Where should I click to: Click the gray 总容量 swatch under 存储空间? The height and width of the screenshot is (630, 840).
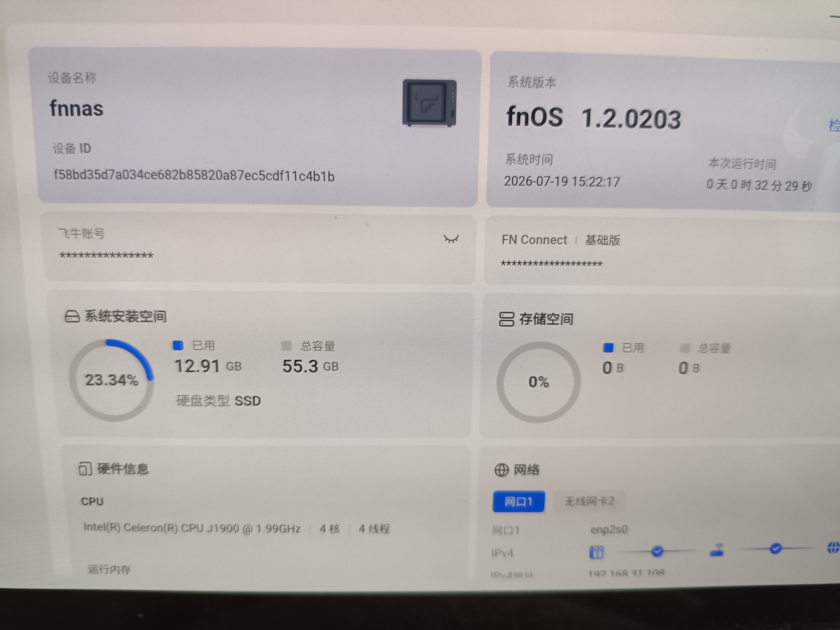[685, 348]
